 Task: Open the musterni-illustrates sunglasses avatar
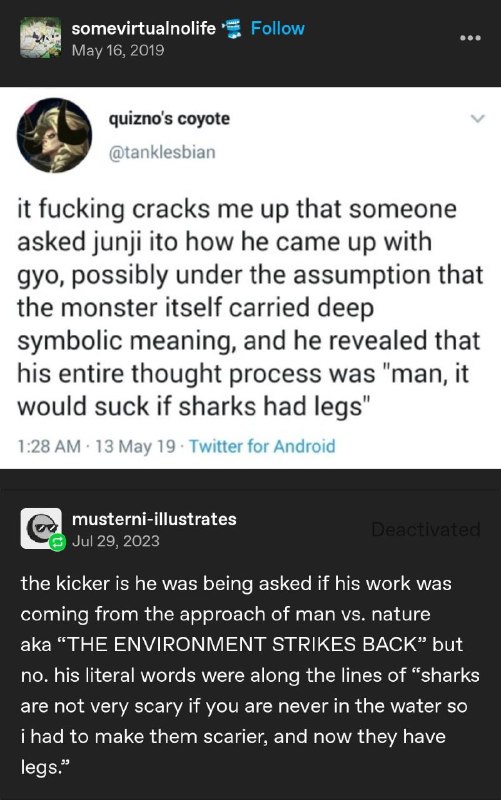pyautogui.click(x=41, y=529)
